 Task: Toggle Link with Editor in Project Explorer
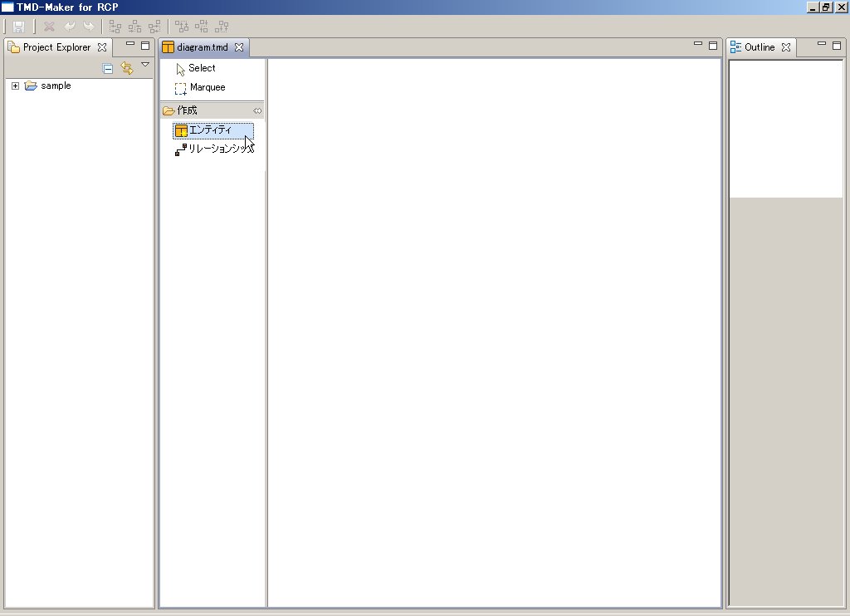[x=127, y=68]
